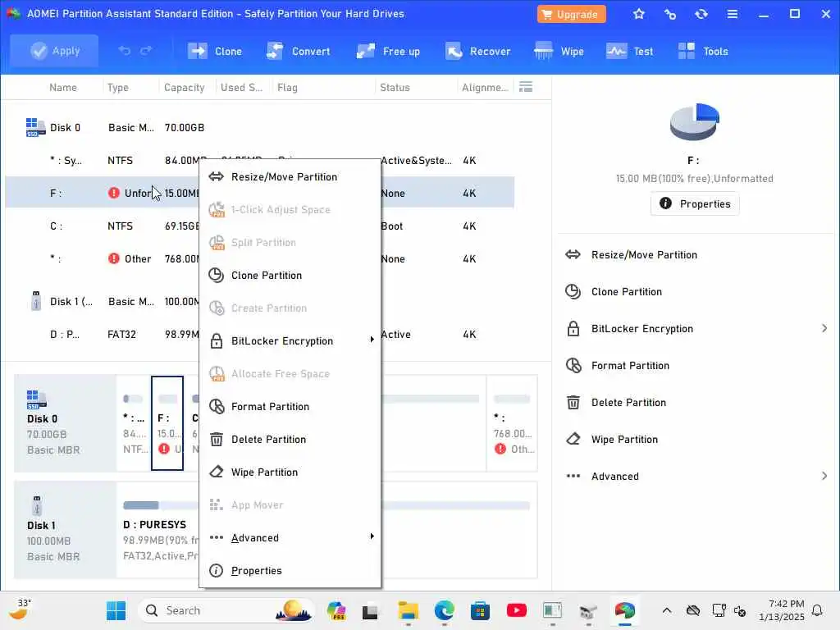Open Microsoft Store from taskbar
840x630 pixels.
pyautogui.click(x=480, y=610)
